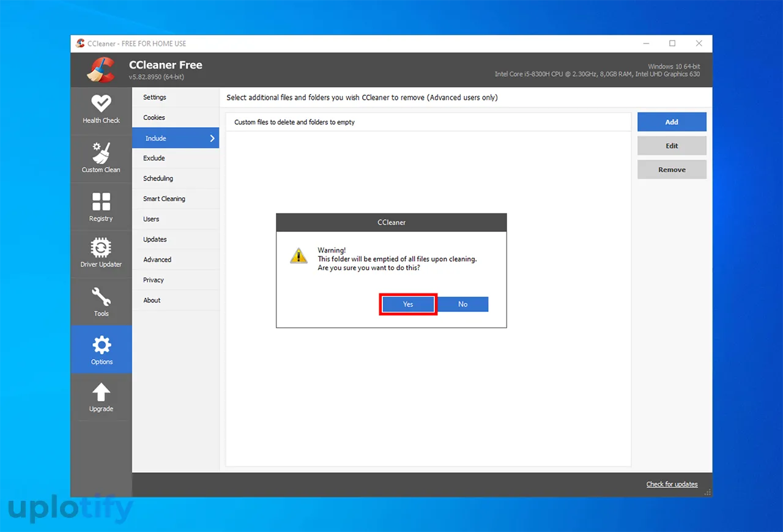The width and height of the screenshot is (783, 532).
Task: Open the Users options page
Action: point(176,219)
